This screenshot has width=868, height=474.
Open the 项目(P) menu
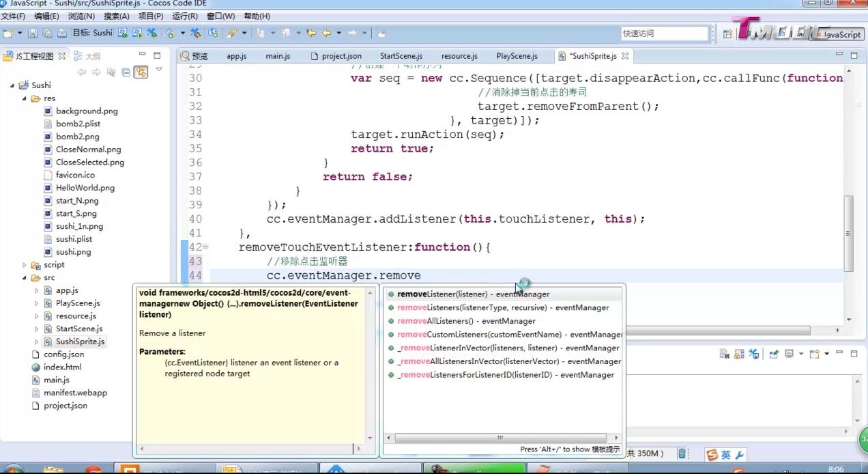151,16
